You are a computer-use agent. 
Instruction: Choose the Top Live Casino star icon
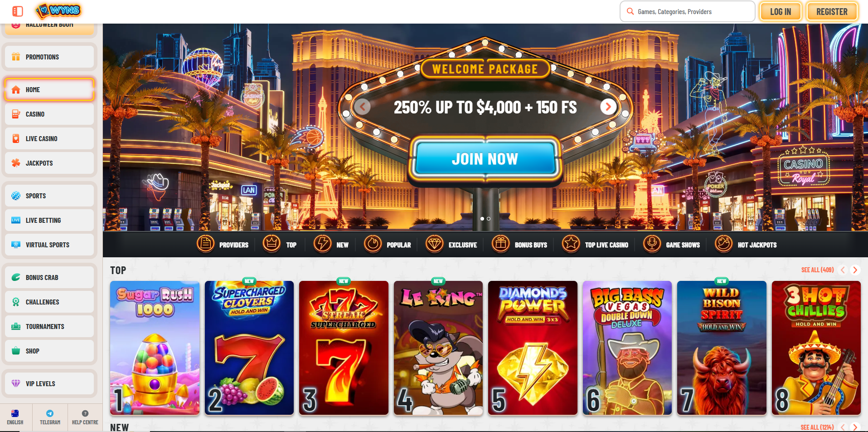[x=571, y=244]
